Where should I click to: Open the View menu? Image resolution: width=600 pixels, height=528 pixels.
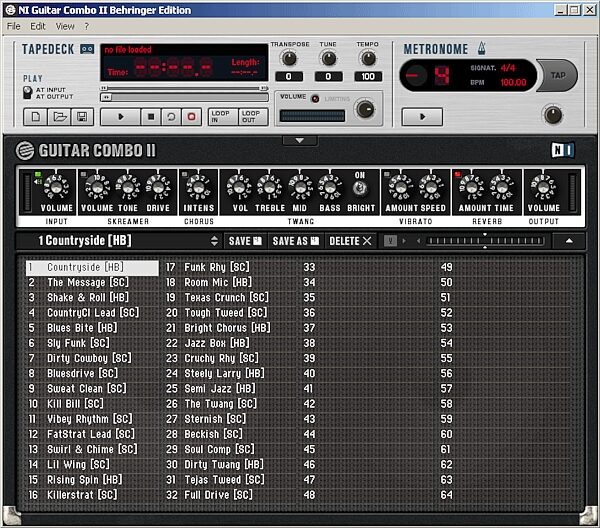point(65,26)
